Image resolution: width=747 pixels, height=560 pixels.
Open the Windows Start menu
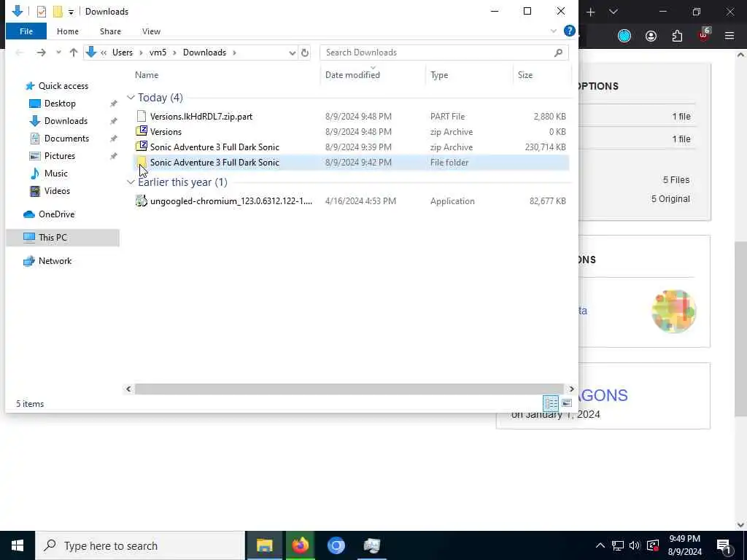(18, 545)
